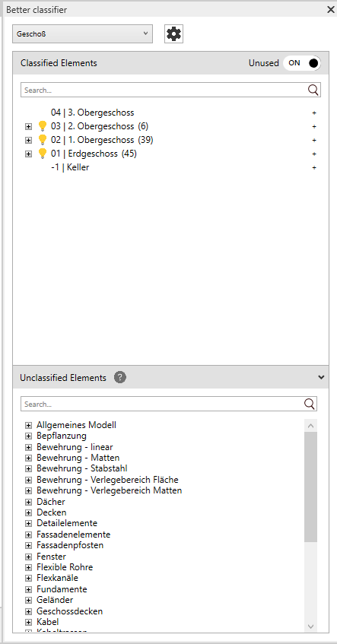This screenshot has width=337, height=644.
Task: Click lightbulb icon beside 2. Obergeschoss
Action: (43, 126)
